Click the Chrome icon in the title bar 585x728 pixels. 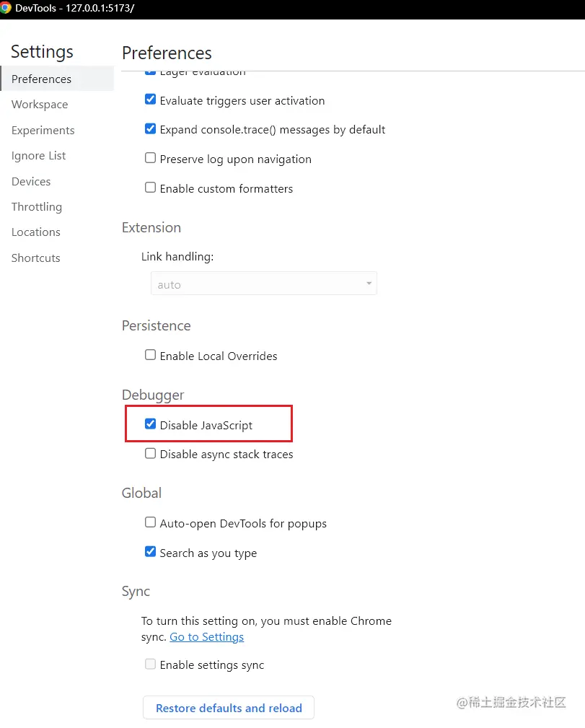click(x=6, y=8)
